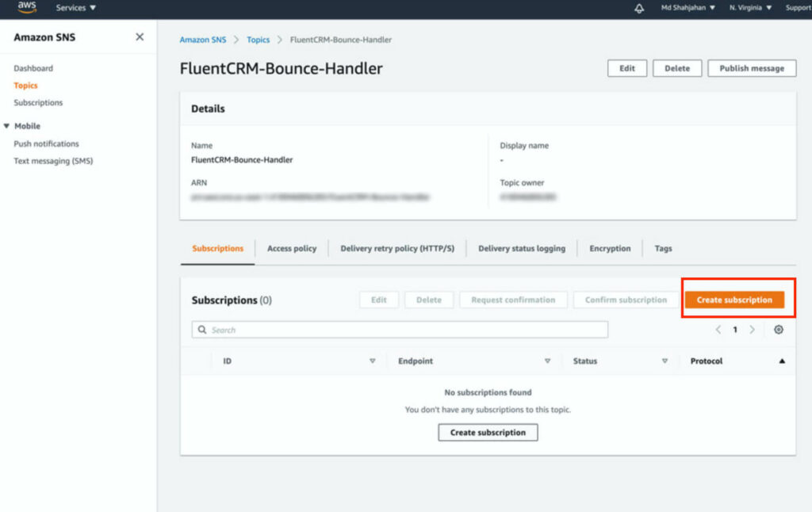Open Push notifications
This screenshot has height=512, width=812.
point(46,144)
